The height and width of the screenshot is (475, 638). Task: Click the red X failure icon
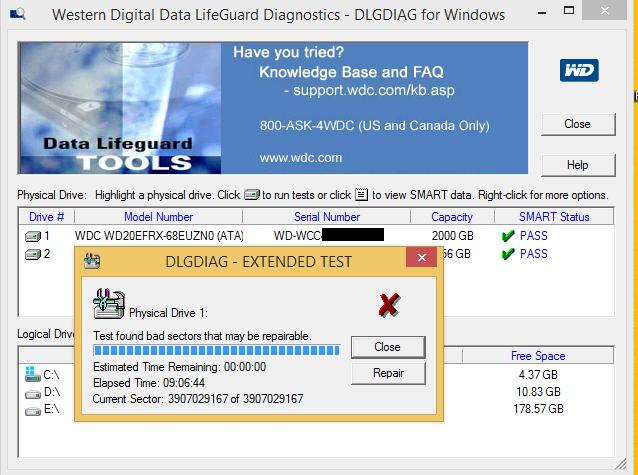389,305
